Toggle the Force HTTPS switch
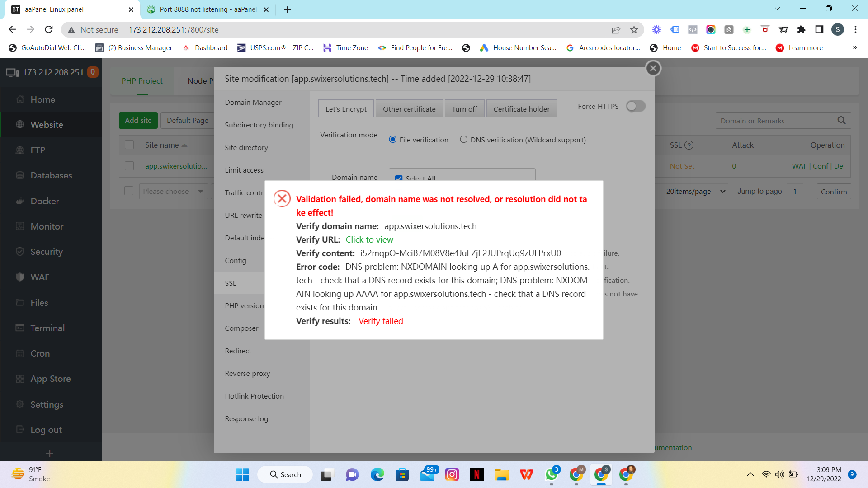This screenshot has width=868, height=488. (635, 106)
